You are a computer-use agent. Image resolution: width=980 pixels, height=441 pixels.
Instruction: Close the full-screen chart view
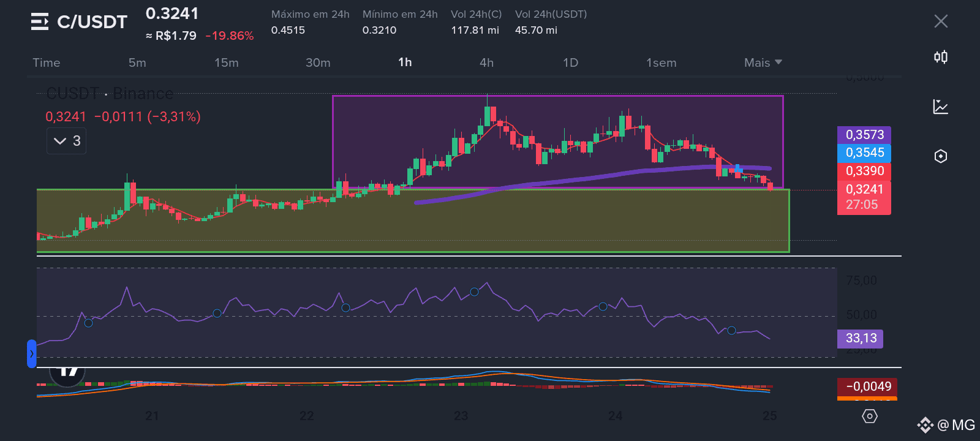[x=941, y=21]
